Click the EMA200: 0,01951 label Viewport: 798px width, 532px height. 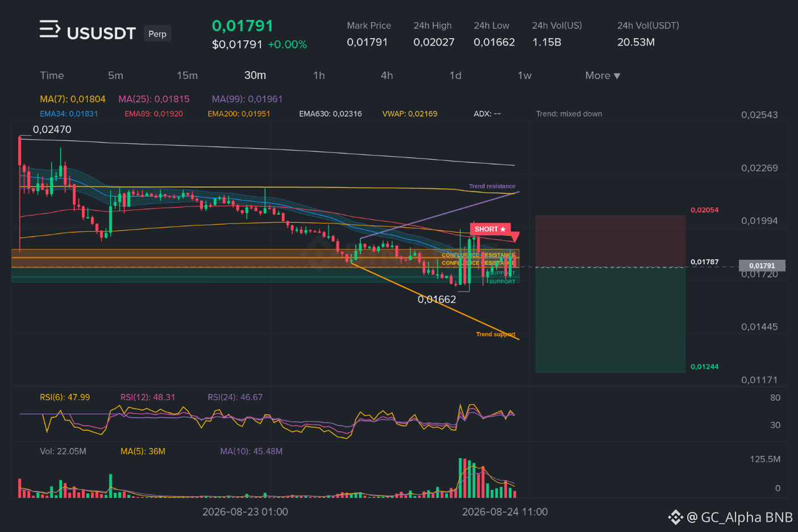point(239,114)
